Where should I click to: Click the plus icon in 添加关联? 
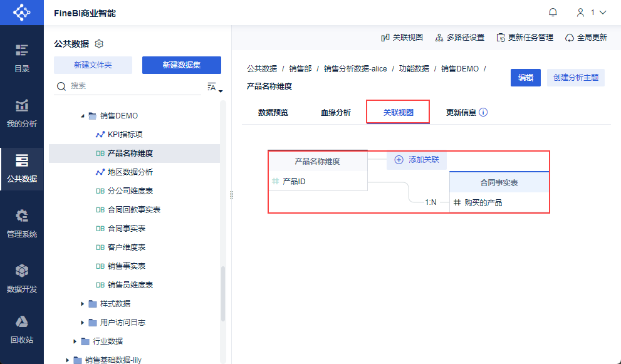click(x=399, y=160)
